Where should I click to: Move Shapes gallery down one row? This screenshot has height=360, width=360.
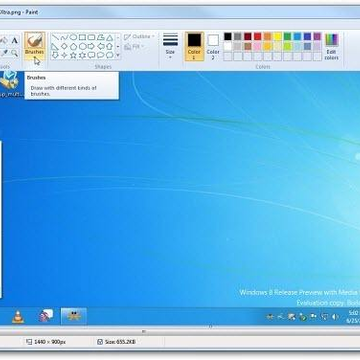(x=118, y=46)
